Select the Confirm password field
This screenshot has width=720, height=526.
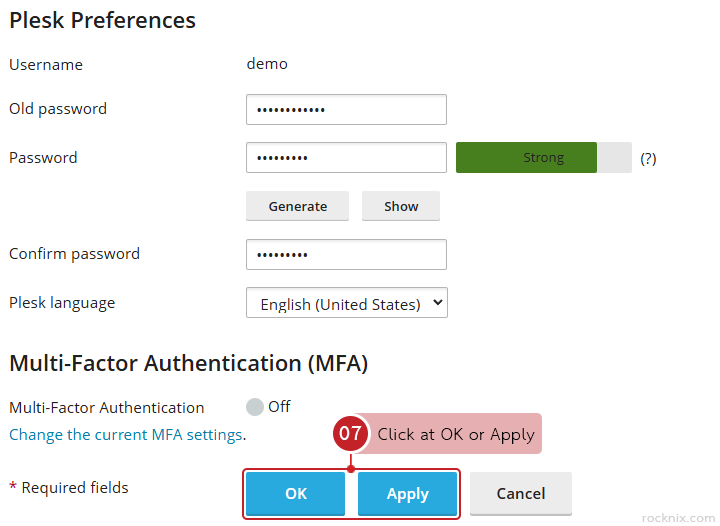tap(346, 254)
